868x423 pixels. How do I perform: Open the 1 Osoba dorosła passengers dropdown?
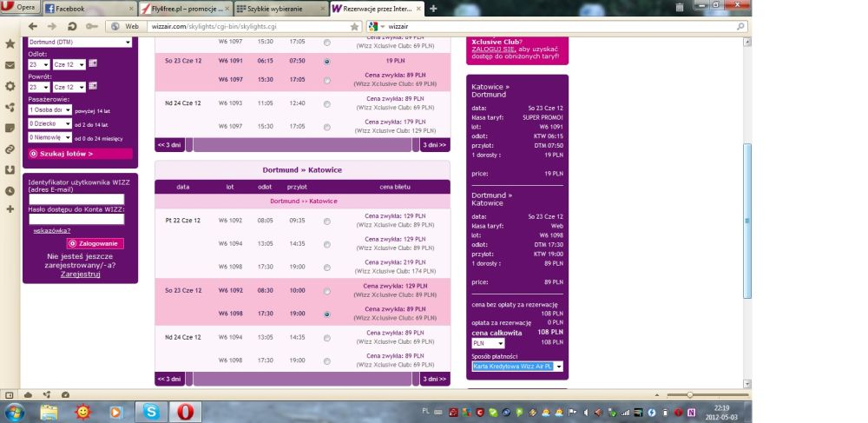(49, 110)
